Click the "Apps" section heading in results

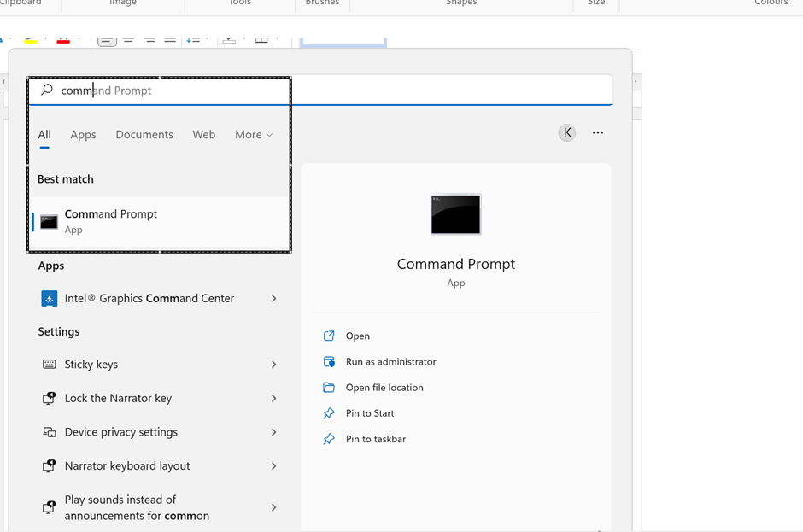point(51,266)
